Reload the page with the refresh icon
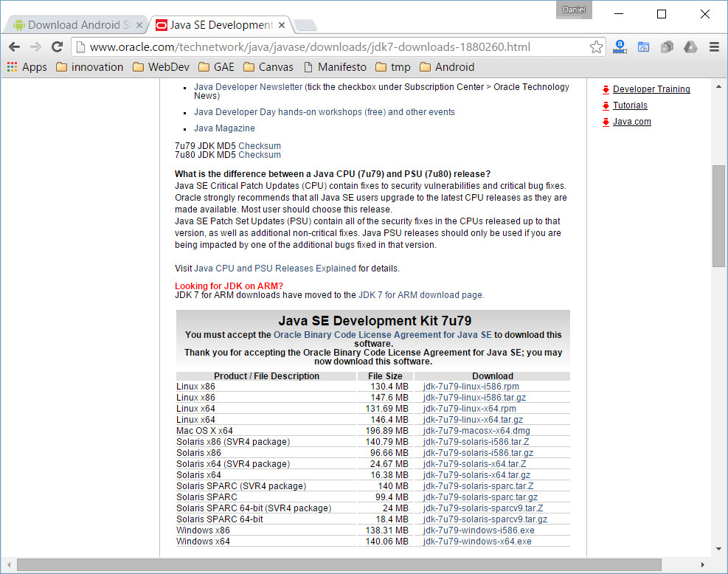Viewport: 728px width, 574px height. point(57,47)
